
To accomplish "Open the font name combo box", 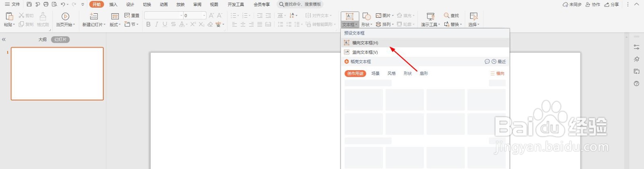I will (x=164, y=15).
